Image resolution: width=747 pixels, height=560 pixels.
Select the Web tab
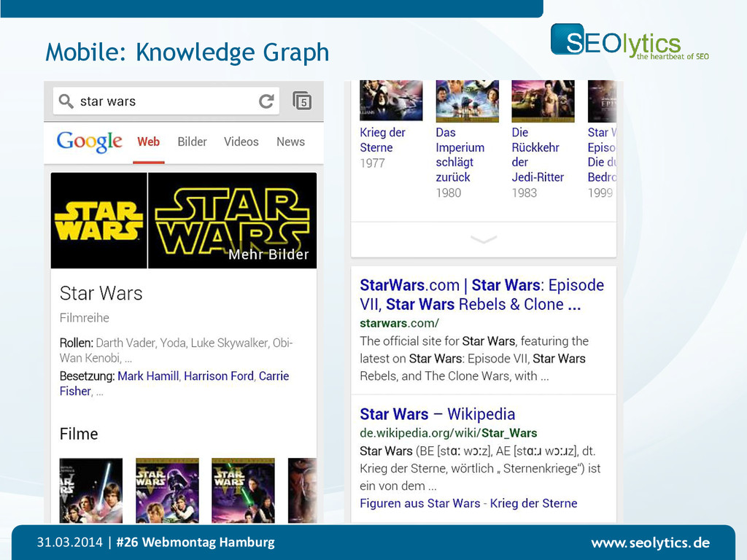click(149, 141)
